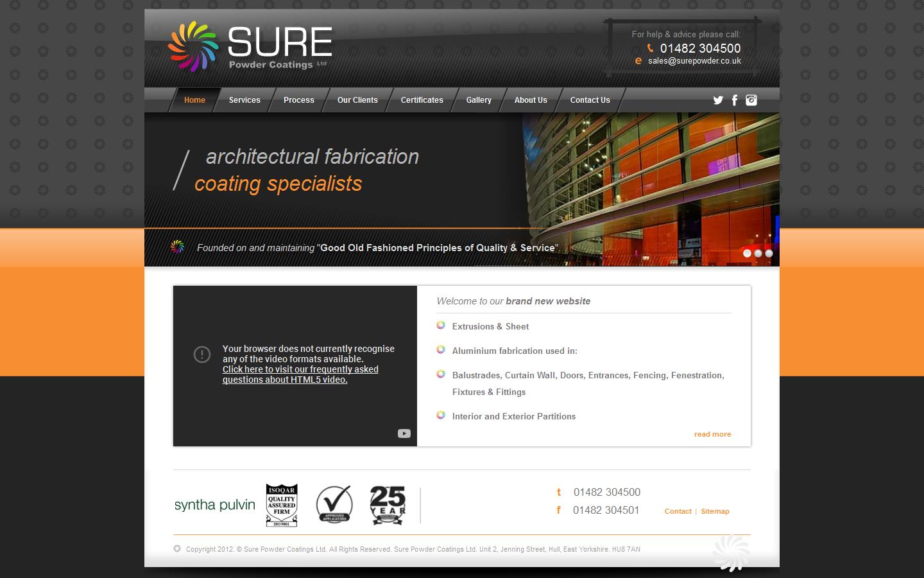Click the syntha pulvin logo
Image resolution: width=924 pixels, height=578 pixels.
click(x=214, y=505)
